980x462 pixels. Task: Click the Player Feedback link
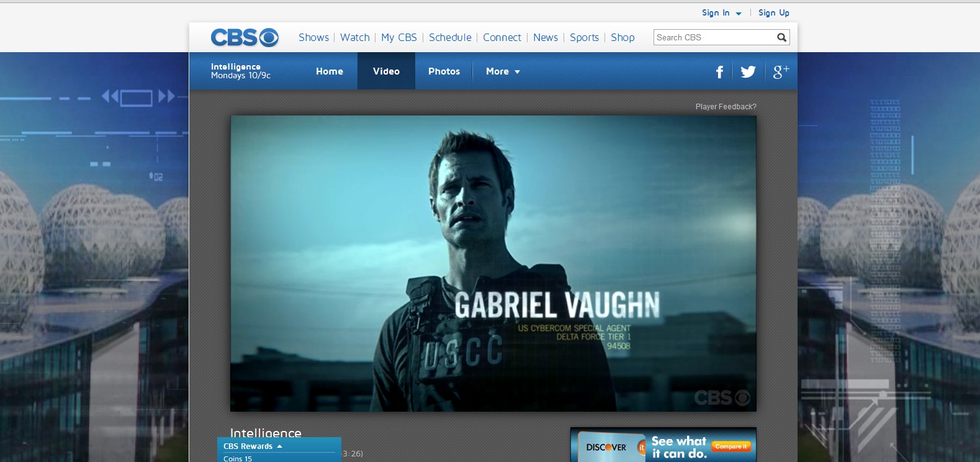click(726, 107)
